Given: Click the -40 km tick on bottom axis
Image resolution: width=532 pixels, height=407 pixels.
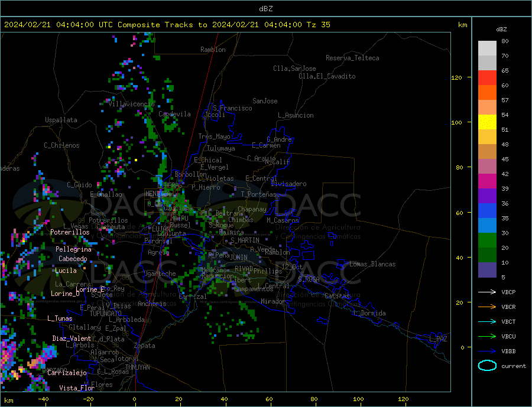Looking at the screenshot, I should (43, 399).
